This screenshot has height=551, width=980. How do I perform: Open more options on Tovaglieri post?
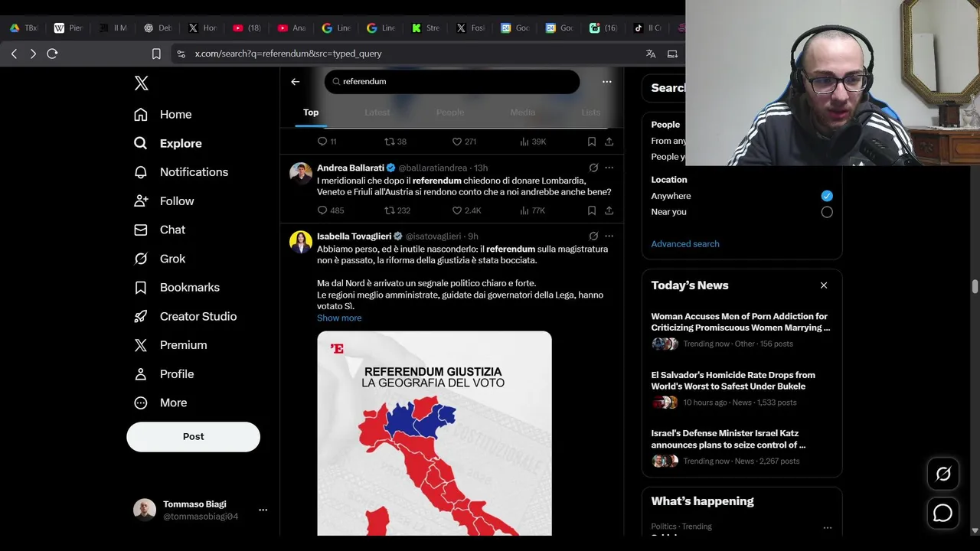[x=609, y=236]
